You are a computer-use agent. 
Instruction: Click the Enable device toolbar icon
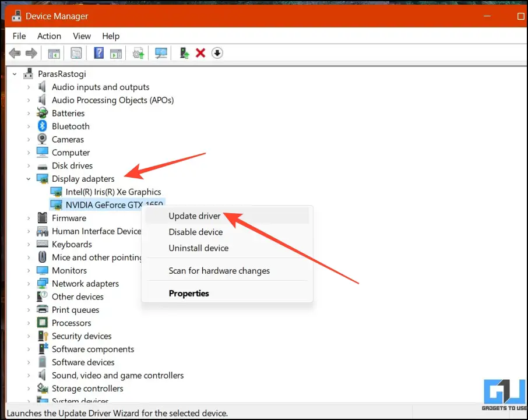[x=184, y=53]
